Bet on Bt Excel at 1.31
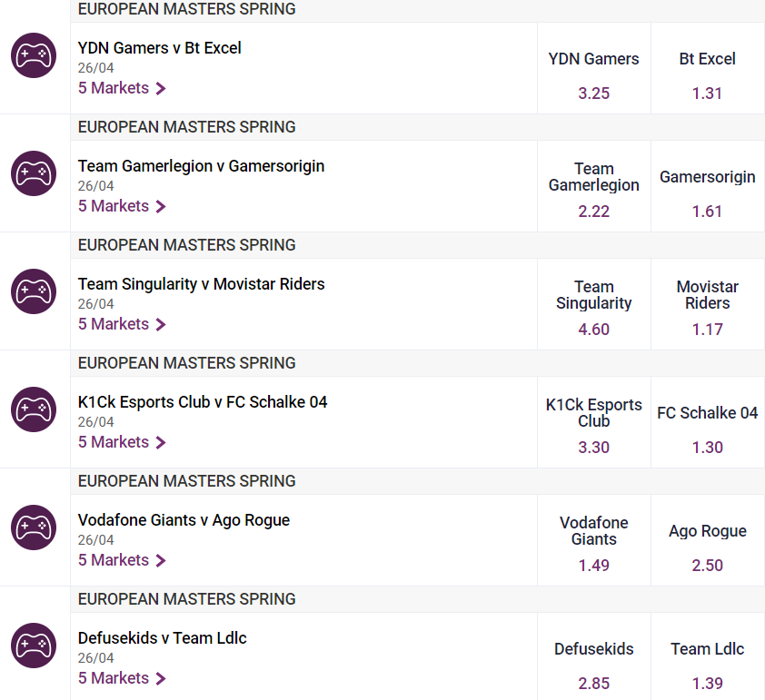Image resolution: width=765 pixels, height=700 pixels. [708, 68]
